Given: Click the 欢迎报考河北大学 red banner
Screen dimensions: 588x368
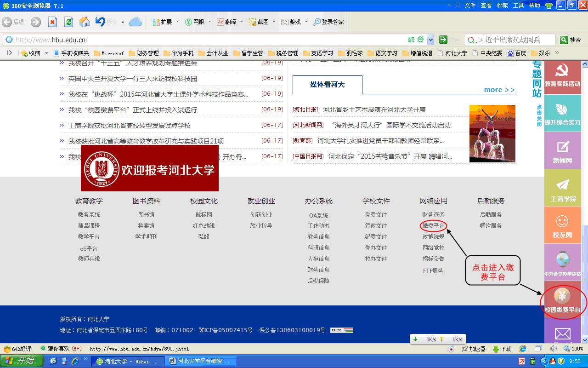Looking at the screenshot, I should tap(150, 168).
